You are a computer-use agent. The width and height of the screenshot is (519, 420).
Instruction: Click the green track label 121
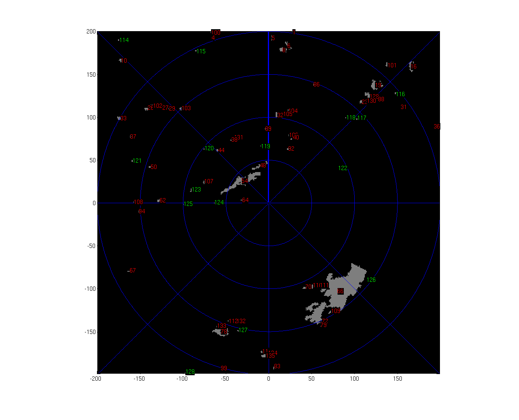(137, 161)
